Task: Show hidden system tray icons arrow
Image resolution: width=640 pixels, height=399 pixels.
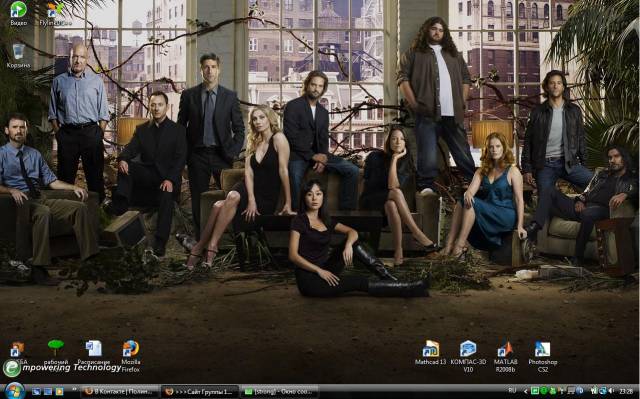Action: pyautogui.click(x=526, y=391)
